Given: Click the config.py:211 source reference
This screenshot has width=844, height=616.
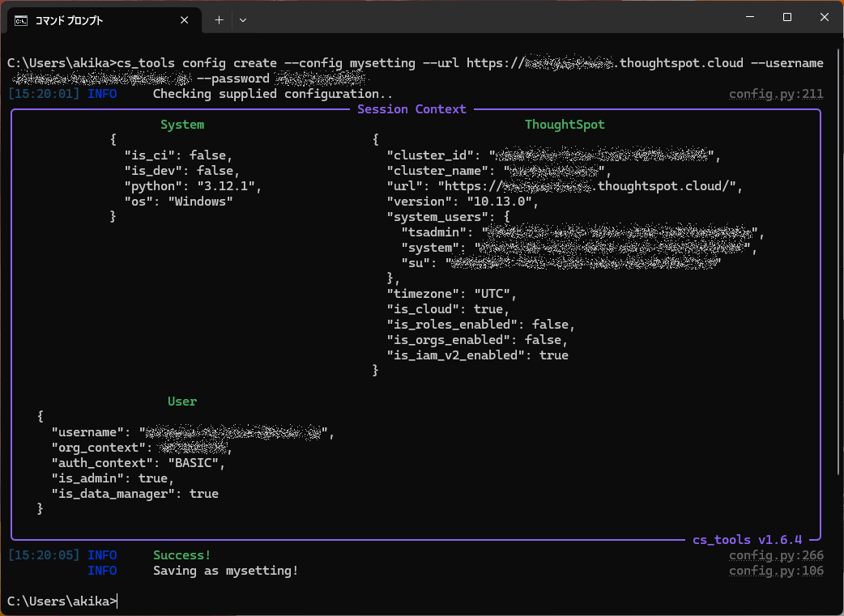Looking at the screenshot, I should [x=776, y=94].
